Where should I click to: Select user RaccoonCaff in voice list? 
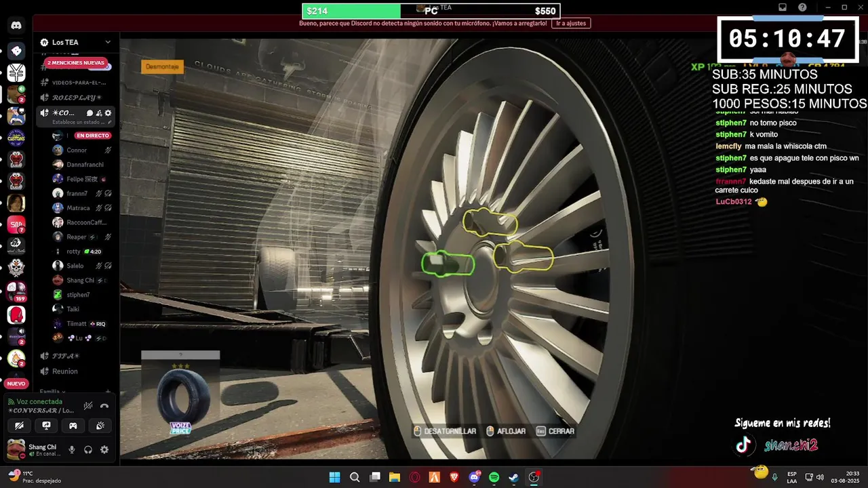(81, 222)
